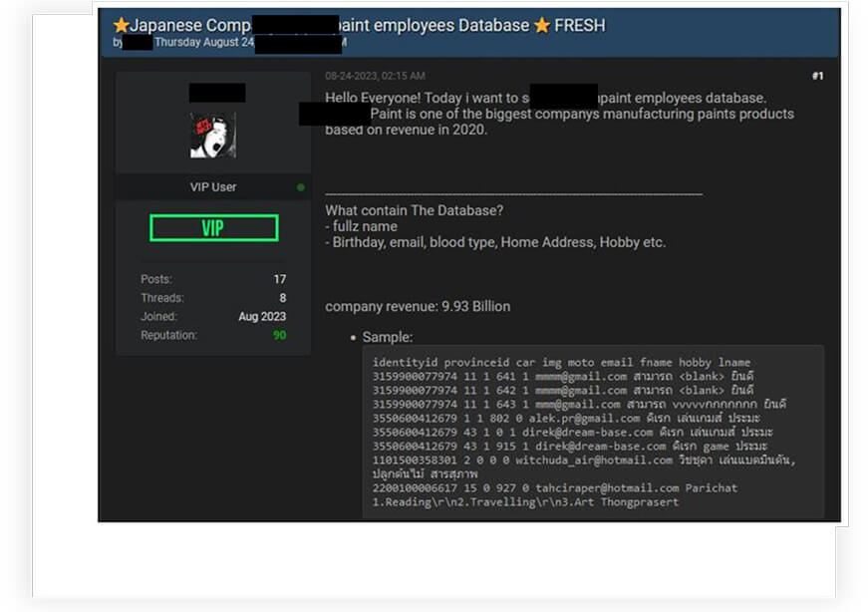Select the 'Joined:' value Aug 2023
Image resolution: width=868 pixels, height=612 pixels.
click(x=262, y=316)
